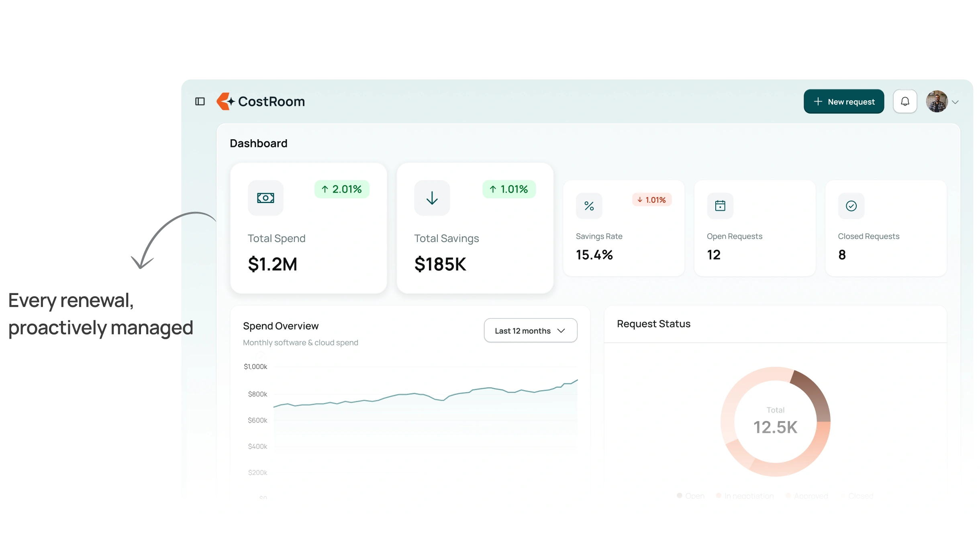Select the Request Status panel title
Image resolution: width=980 pixels, height=537 pixels.
653,324
